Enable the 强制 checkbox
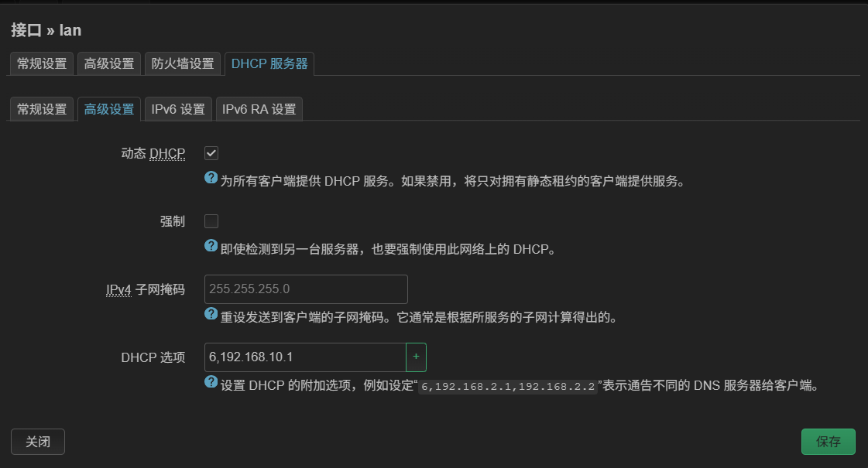Viewport: 868px width, 468px height. tap(211, 221)
